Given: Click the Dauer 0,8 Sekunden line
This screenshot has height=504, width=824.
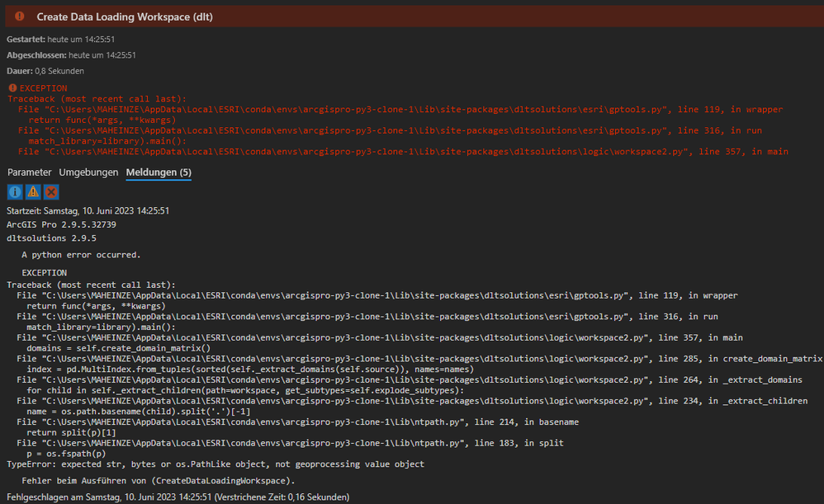Looking at the screenshot, I should tap(45, 71).
